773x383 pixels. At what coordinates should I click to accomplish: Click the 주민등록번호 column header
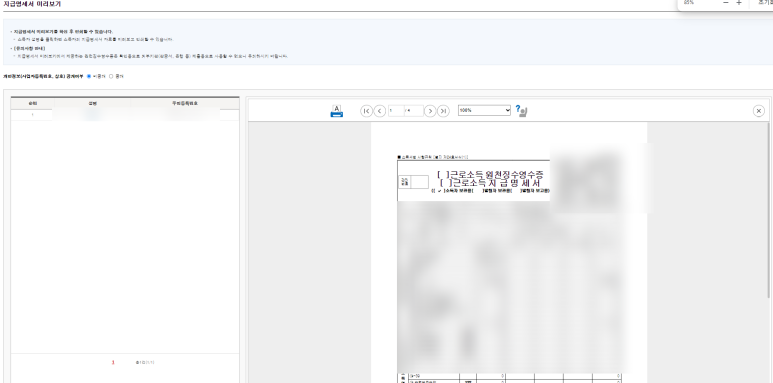click(185, 104)
